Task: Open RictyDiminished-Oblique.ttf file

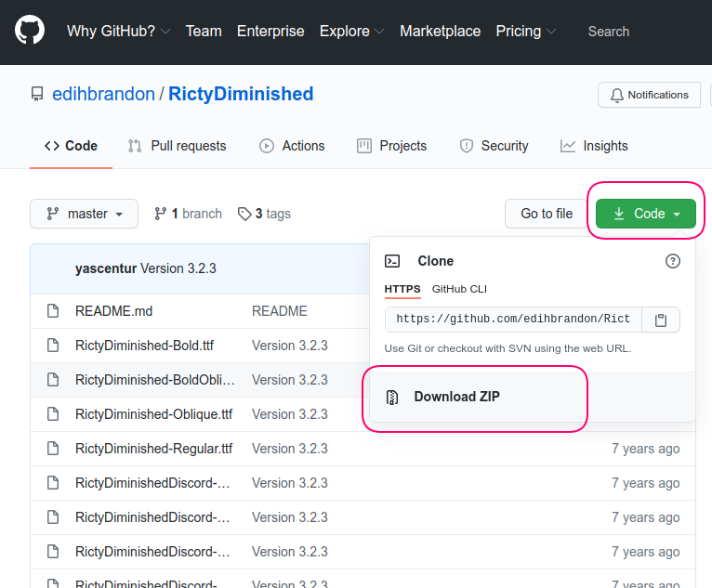Action: tap(154, 414)
